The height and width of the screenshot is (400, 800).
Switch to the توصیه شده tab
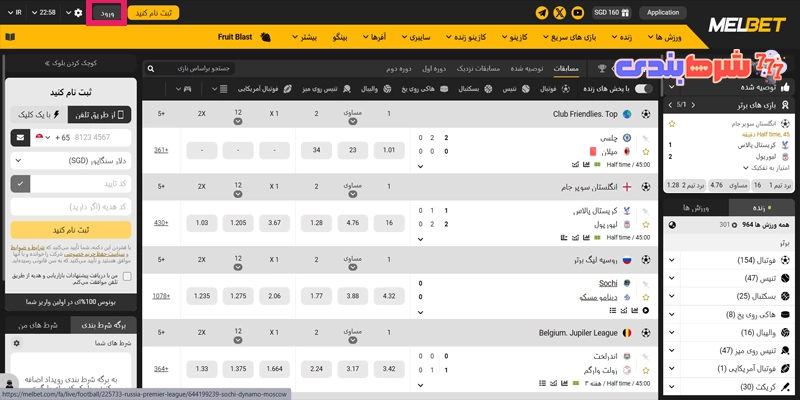point(528,68)
